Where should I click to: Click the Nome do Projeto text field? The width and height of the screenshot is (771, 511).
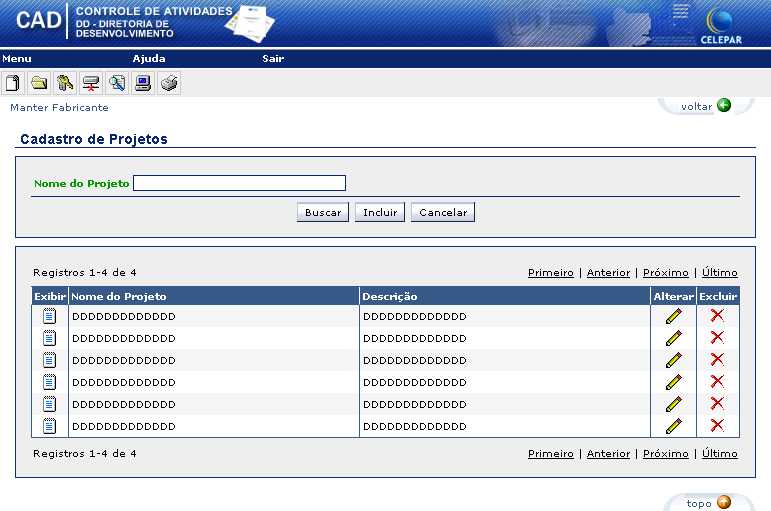[239, 183]
